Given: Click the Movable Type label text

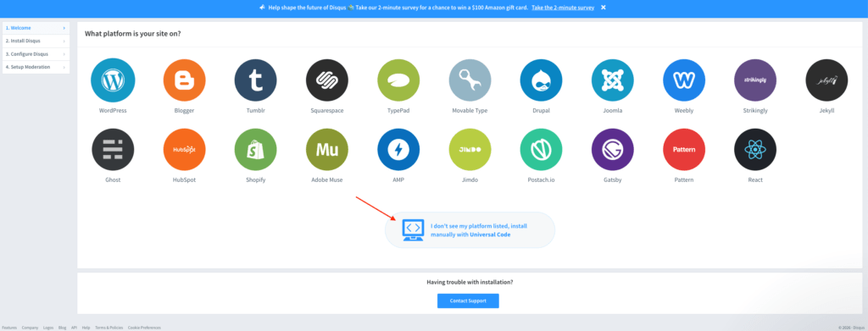Looking at the screenshot, I should [470, 111].
